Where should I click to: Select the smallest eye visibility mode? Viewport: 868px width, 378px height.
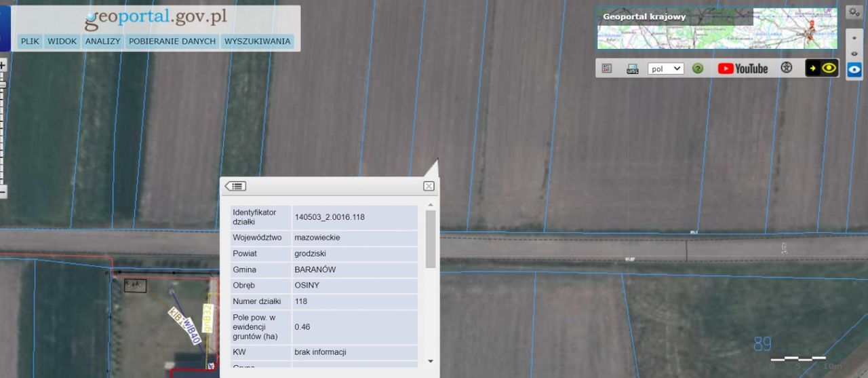pyautogui.click(x=854, y=38)
